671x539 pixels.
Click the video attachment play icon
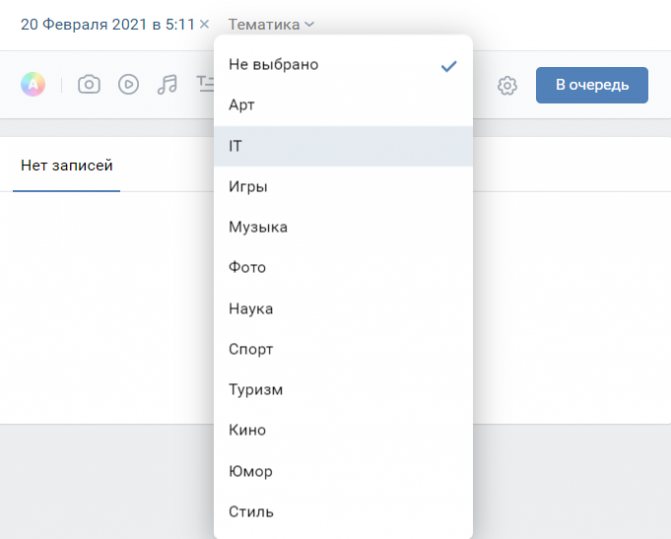128,84
